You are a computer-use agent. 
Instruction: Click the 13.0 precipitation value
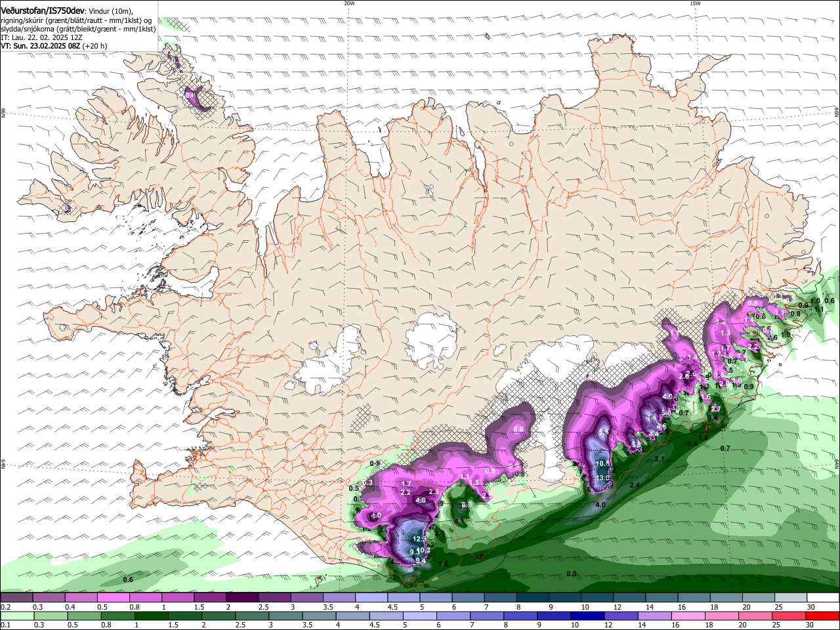coord(602,478)
